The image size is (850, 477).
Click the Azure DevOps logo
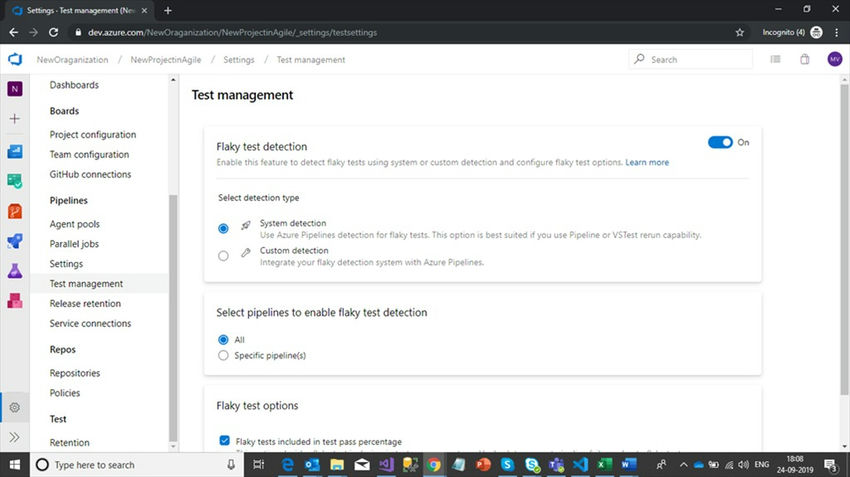tap(15, 59)
